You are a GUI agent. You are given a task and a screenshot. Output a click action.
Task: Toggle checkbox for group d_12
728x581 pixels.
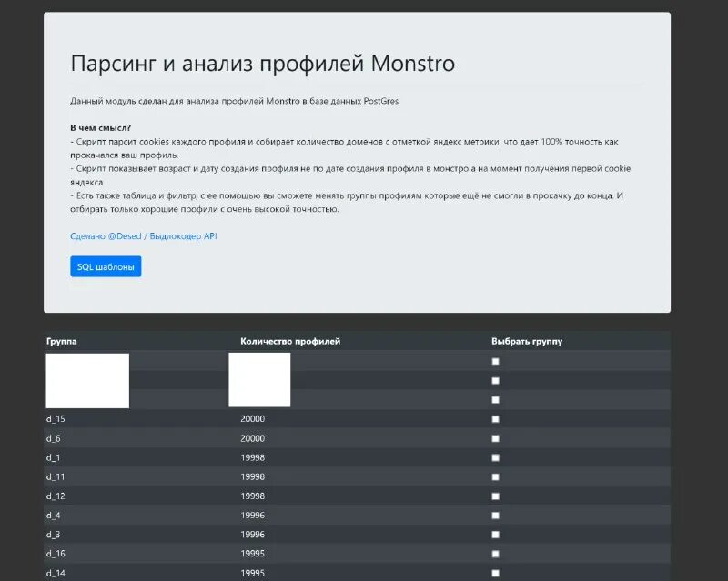(x=495, y=496)
